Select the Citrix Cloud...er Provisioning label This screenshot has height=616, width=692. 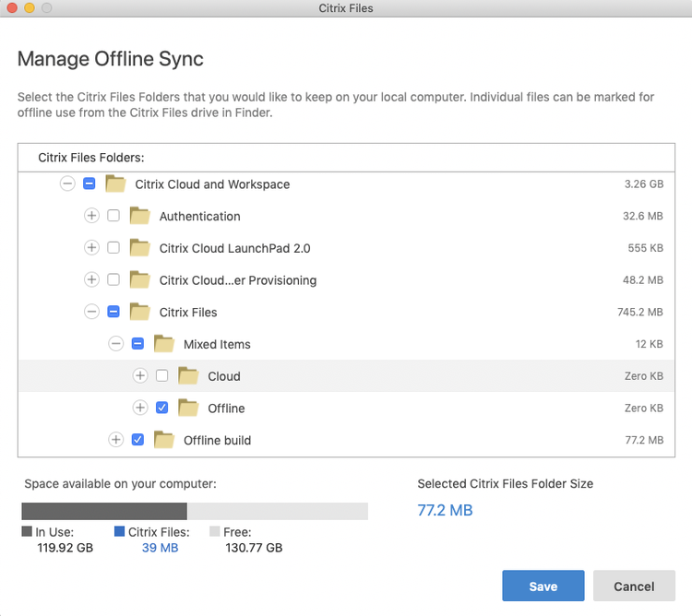click(238, 280)
